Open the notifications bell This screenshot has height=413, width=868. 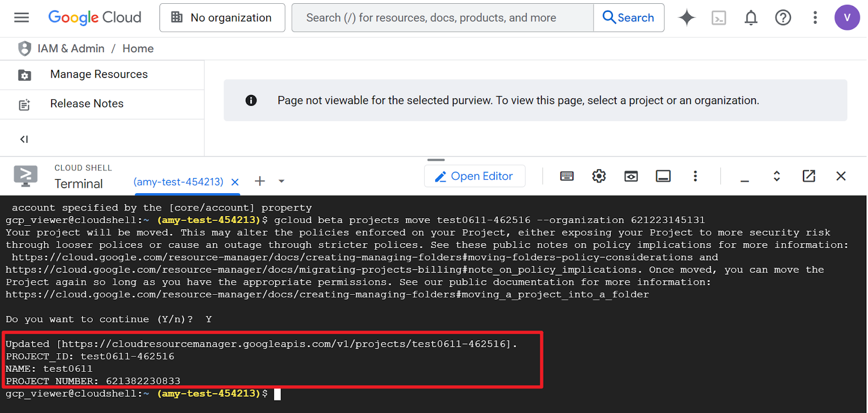(x=751, y=18)
